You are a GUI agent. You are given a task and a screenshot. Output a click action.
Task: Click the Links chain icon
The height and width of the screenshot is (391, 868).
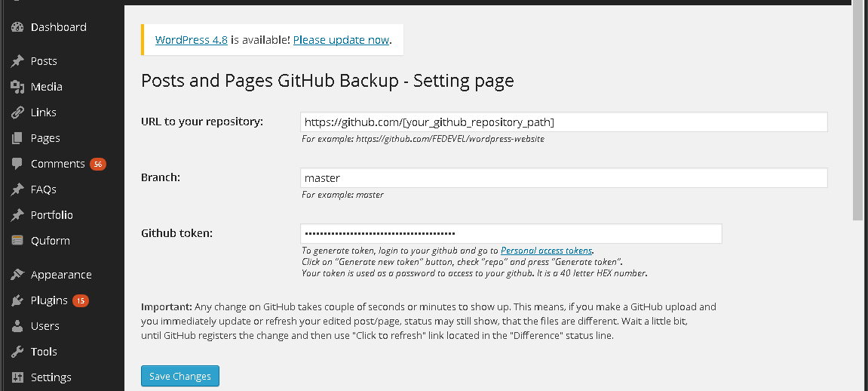coord(17,112)
